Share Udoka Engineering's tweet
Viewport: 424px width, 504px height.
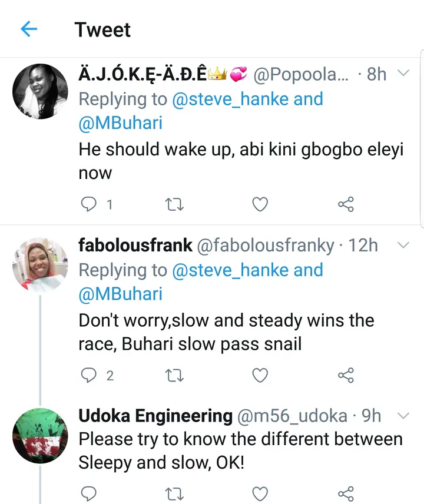(x=346, y=492)
